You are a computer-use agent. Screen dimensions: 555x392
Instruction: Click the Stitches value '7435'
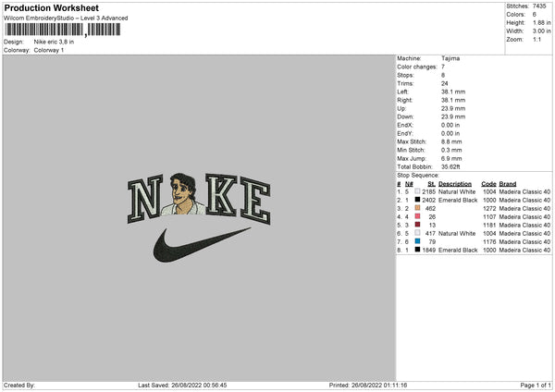(539, 6)
